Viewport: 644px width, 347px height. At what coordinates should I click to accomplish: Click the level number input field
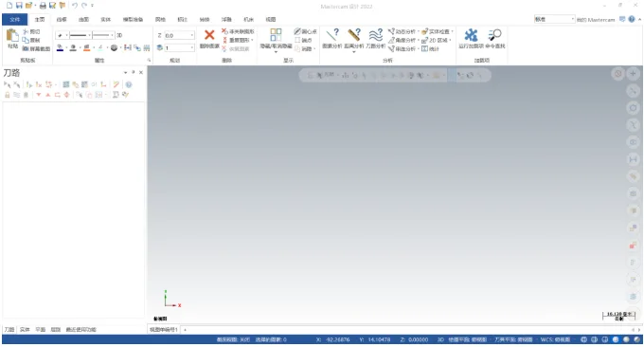pyautogui.click(x=179, y=47)
